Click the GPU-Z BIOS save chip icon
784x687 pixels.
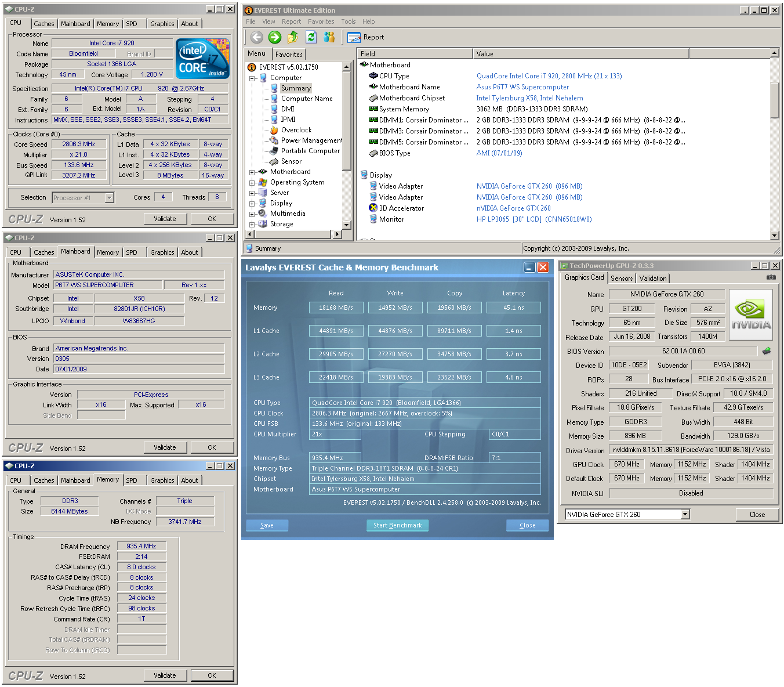[767, 351]
